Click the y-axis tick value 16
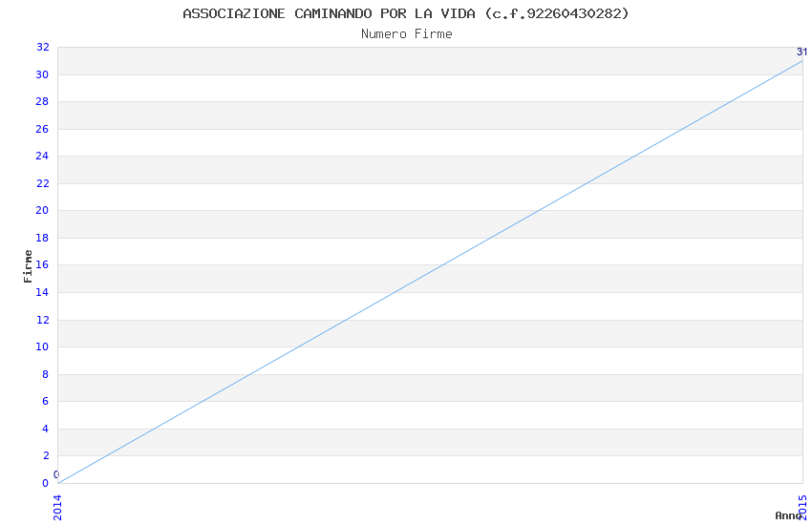 coord(42,264)
